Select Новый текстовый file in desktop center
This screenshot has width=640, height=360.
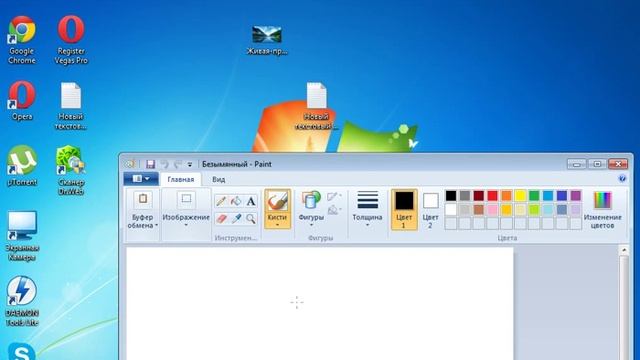317,106
